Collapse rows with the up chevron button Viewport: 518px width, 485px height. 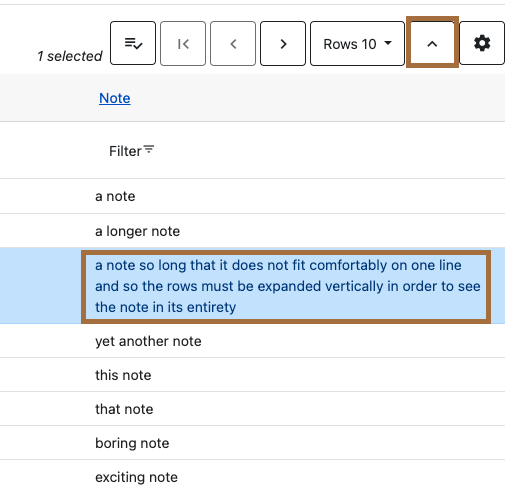432,43
